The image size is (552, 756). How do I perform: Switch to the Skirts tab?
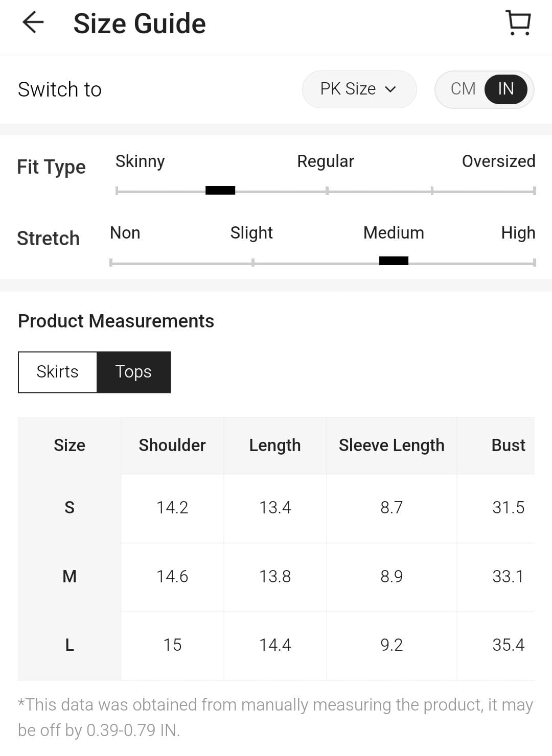57,372
